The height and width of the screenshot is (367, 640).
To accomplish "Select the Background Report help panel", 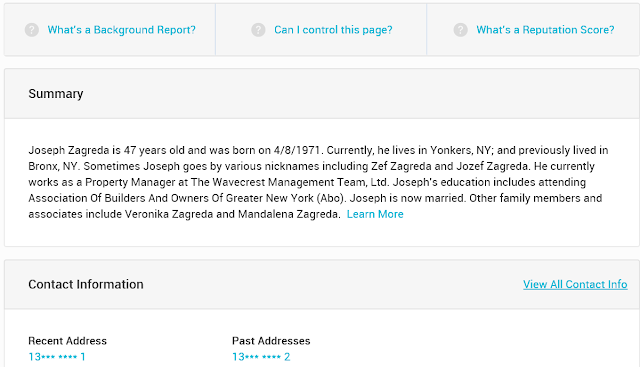I will [x=110, y=30].
